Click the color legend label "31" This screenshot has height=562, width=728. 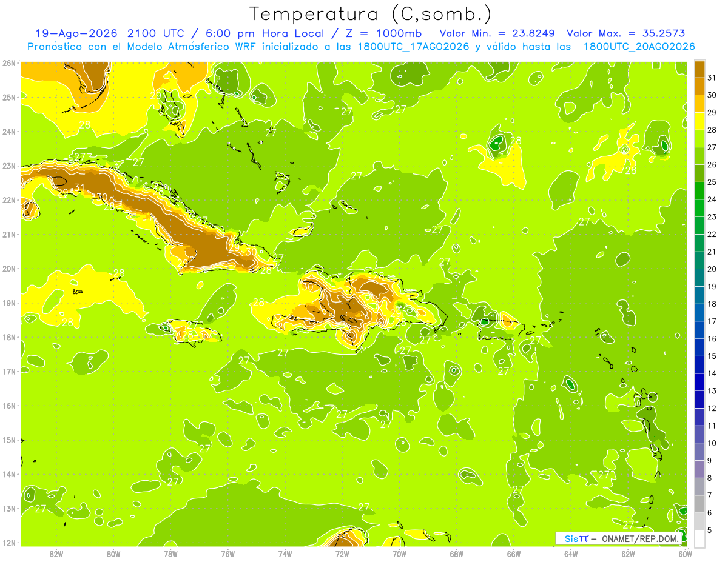712,78
